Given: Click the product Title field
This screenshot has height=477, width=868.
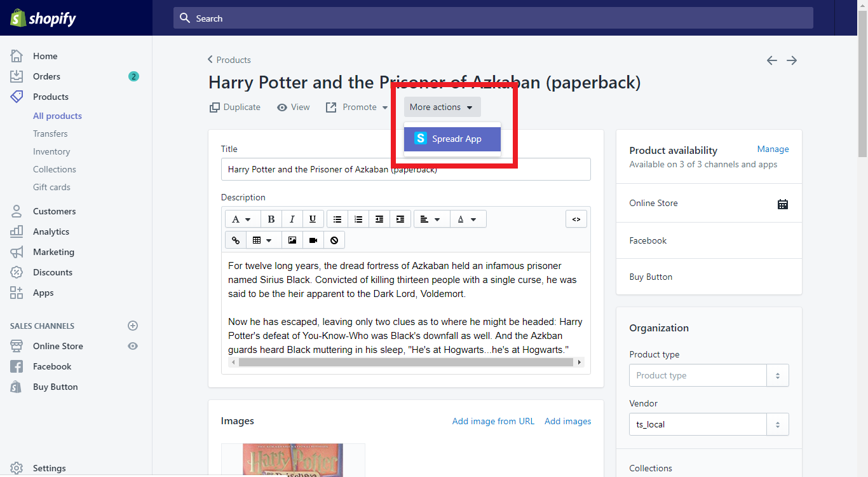Looking at the screenshot, I should coord(406,169).
